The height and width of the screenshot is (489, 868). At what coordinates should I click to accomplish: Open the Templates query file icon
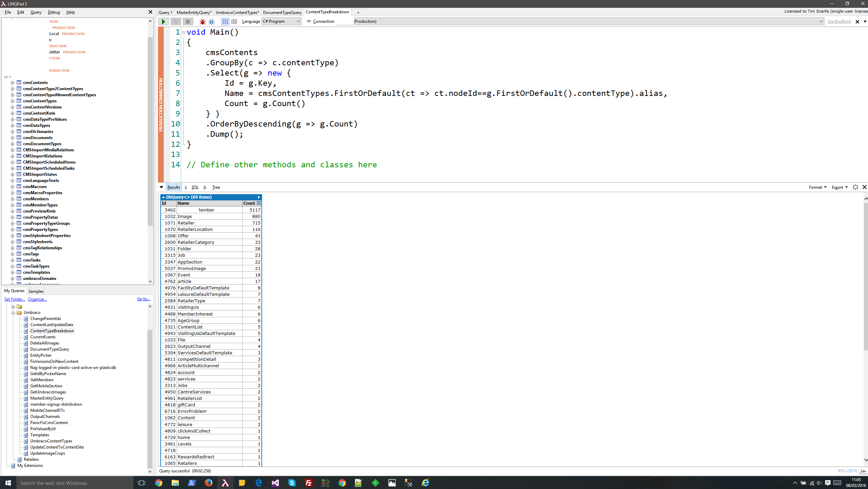26,435
